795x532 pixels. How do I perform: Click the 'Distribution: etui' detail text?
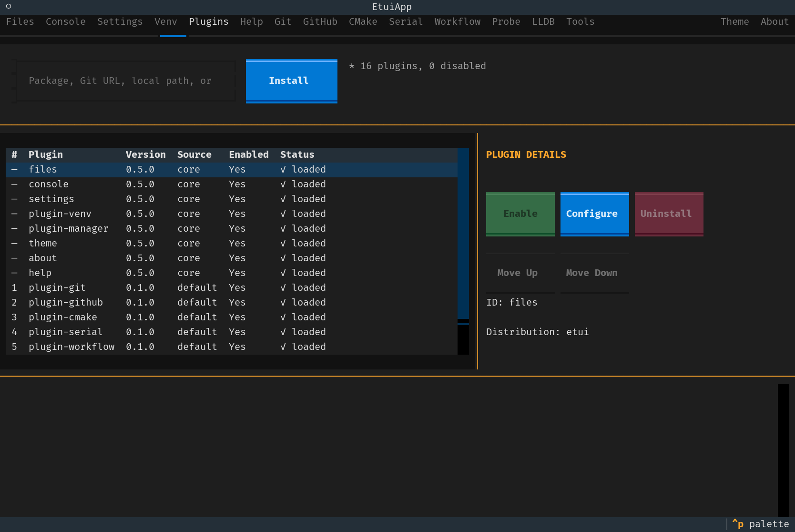coord(538,332)
